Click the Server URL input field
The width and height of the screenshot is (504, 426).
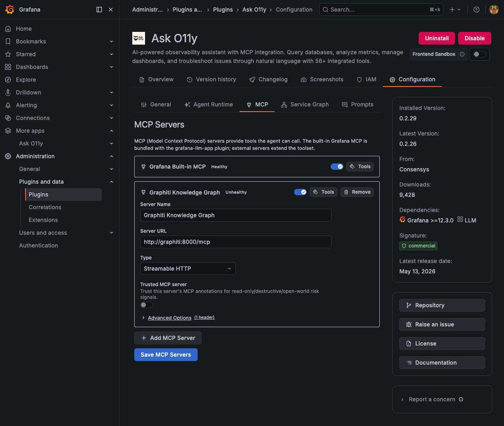(236, 242)
